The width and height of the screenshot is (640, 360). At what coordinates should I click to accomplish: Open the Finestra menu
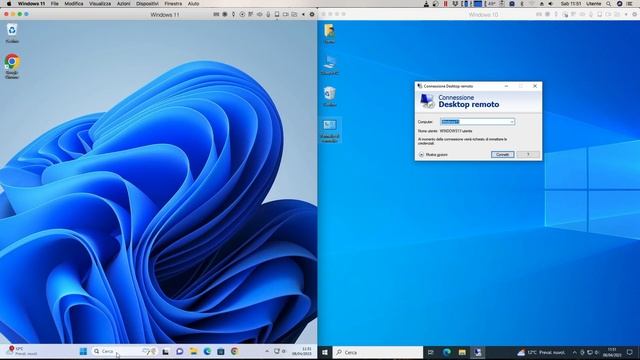tap(173, 4)
